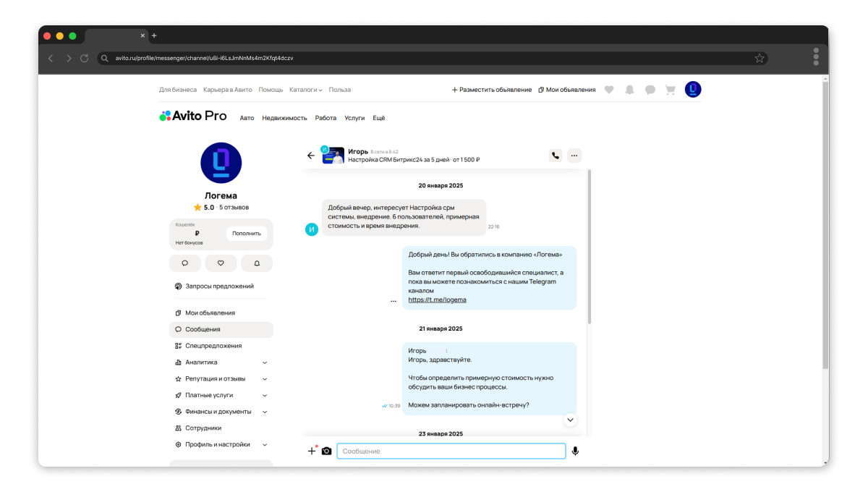Open favorites heart icon in header
The width and height of the screenshot is (868, 492).
(609, 90)
